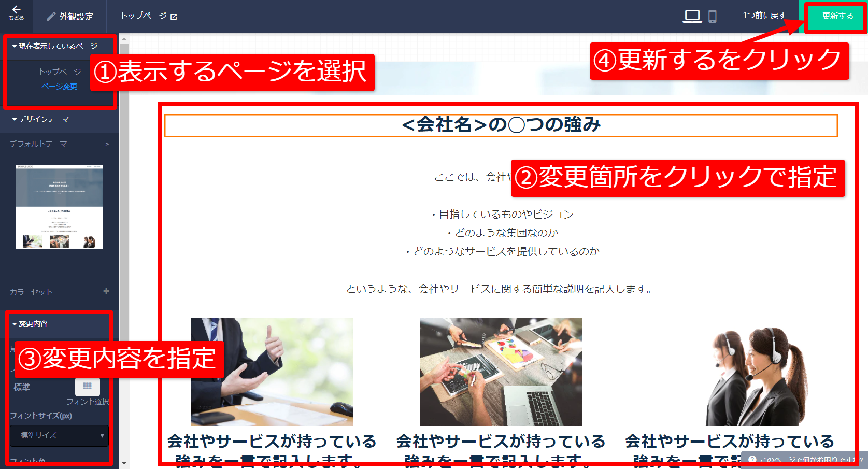The height and width of the screenshot is (469, 868).
Task: Collapse 現在表示しているページ section
Action: coord(54,46)
